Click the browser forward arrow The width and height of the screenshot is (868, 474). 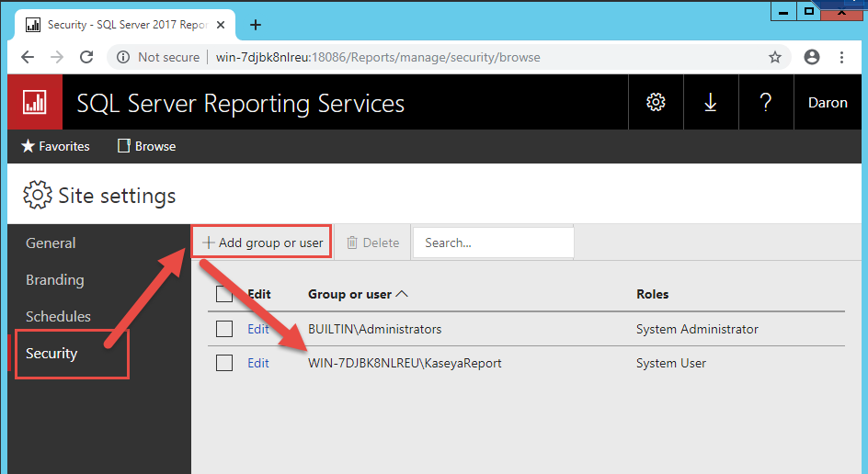click(57, 57)
